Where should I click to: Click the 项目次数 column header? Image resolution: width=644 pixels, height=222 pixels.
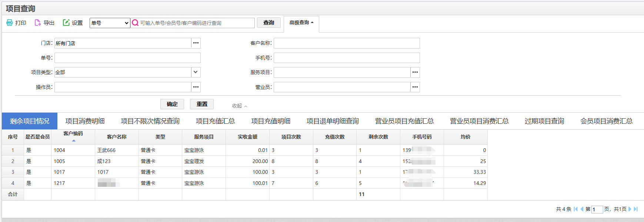pyautogui.click(x=291, y=137)
